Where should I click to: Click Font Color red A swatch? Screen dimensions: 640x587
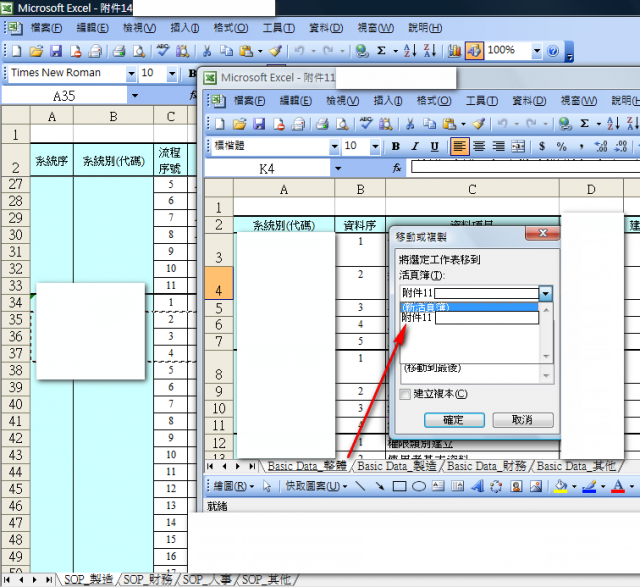coord(618,486)
